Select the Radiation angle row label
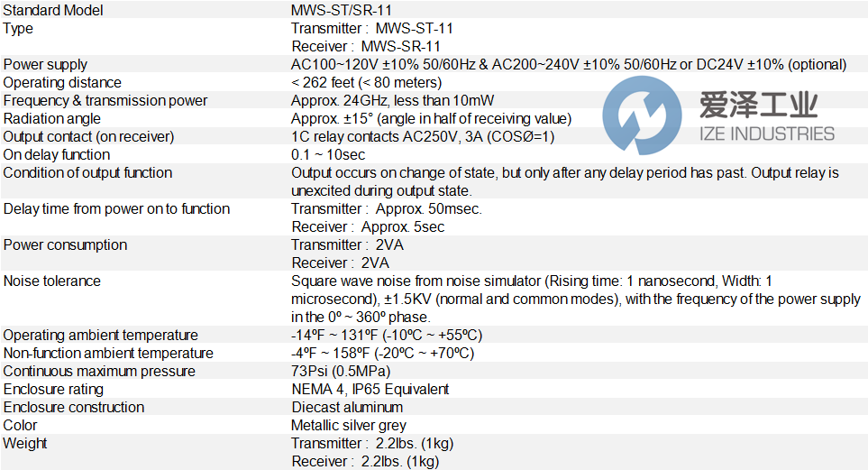 (52, 118)
